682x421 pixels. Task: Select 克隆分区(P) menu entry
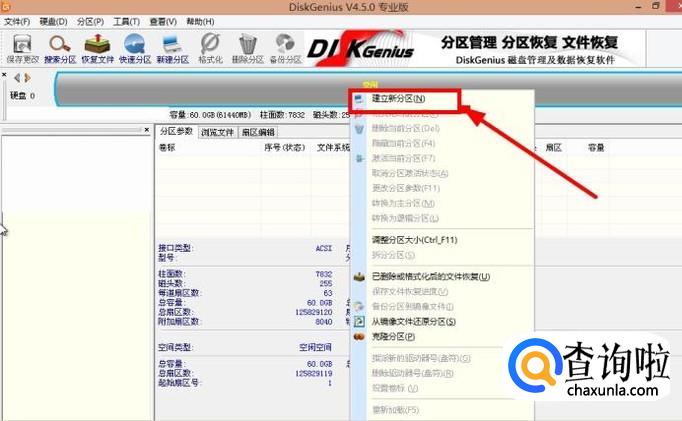point(393,337)
